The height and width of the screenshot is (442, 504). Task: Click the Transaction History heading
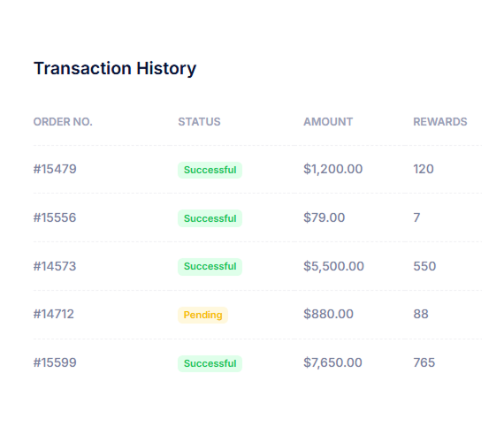[115, 68]
